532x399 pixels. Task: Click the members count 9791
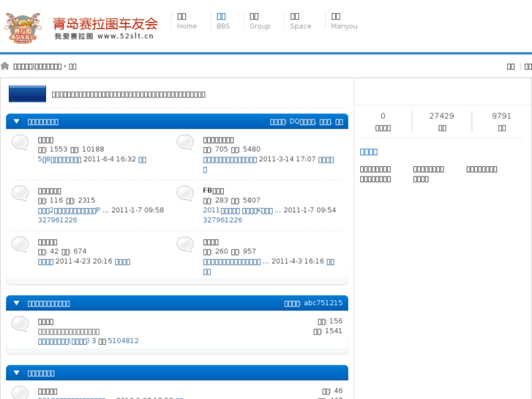(501, 116)
